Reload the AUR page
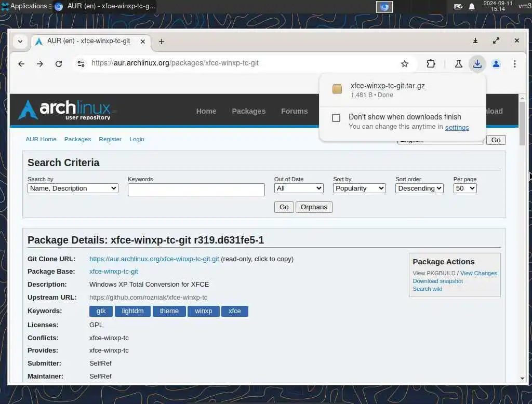 [59, 64]
